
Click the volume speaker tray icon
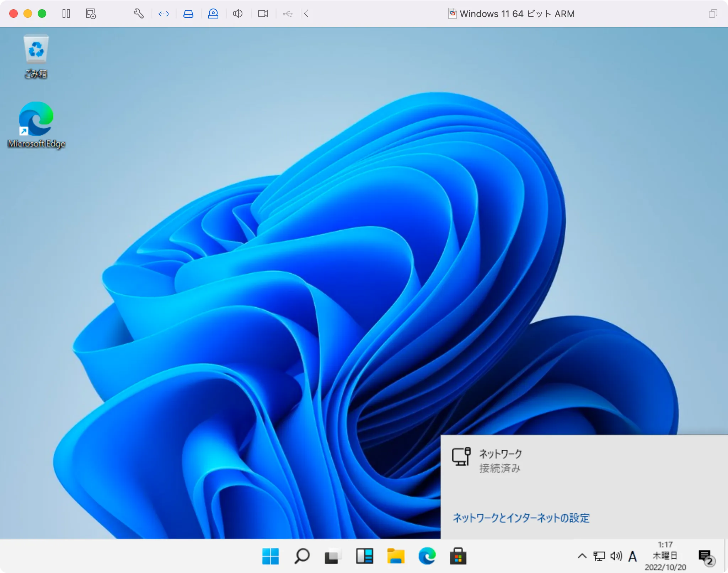click(x=616, y=556)
